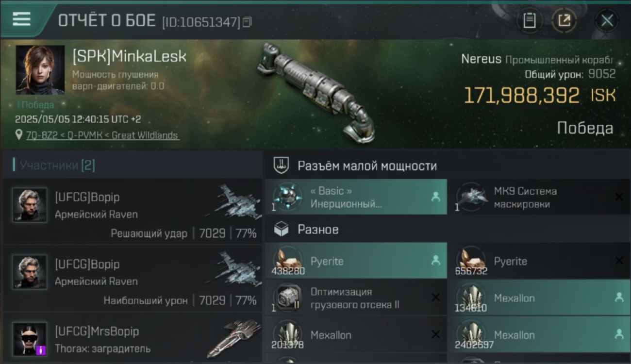Select the Basic Инерционный module icon
Screen dimensions: 631x364
(x=287, y=197)
